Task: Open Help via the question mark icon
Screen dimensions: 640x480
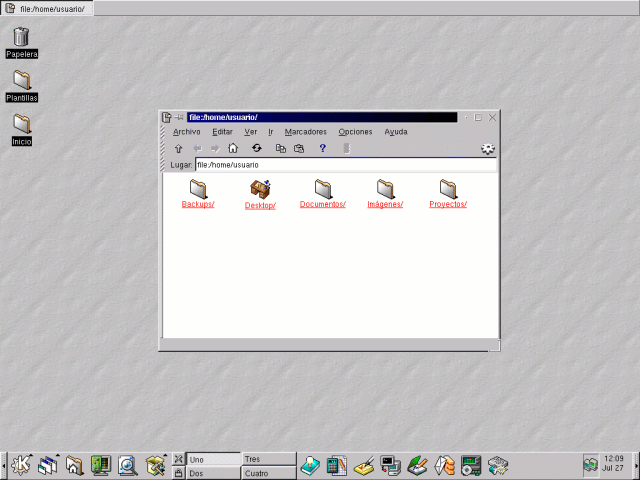Action: (322, 148)
